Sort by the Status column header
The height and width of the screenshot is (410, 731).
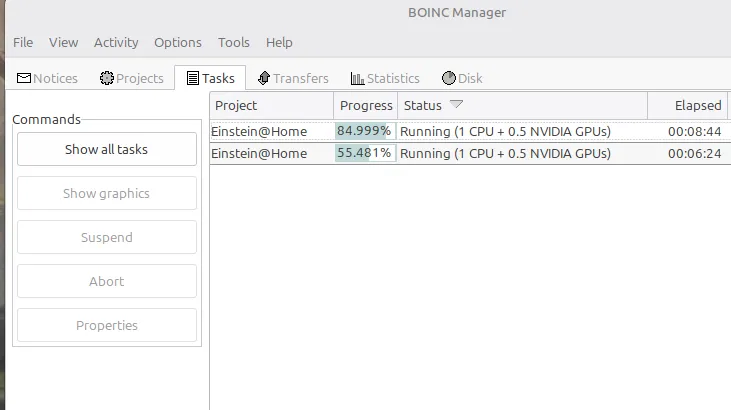pos(523,105)
